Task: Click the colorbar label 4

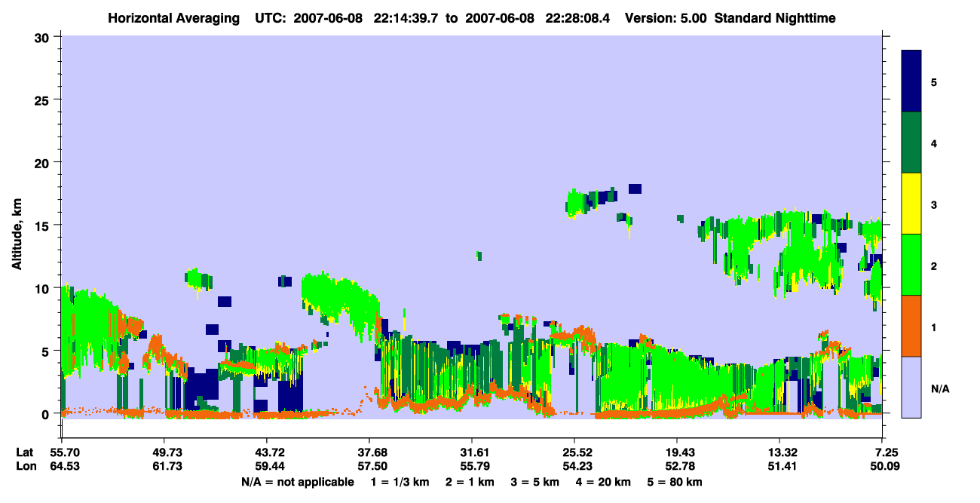Action: (934, 143)
